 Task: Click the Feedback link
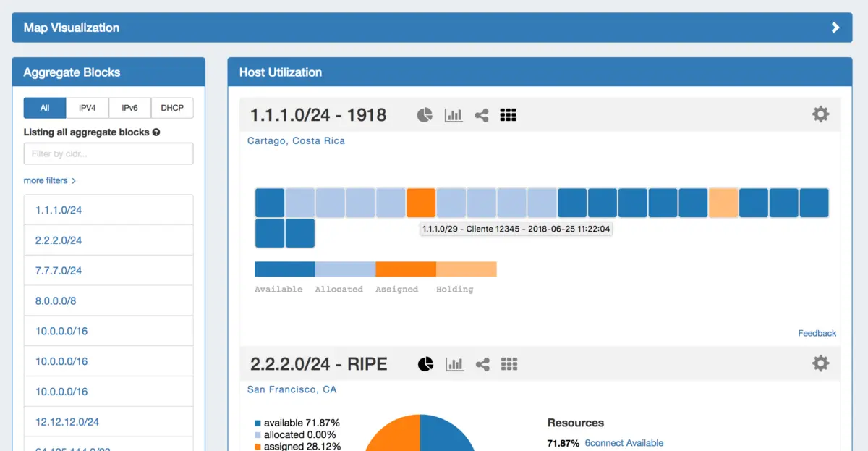point(817,333)
